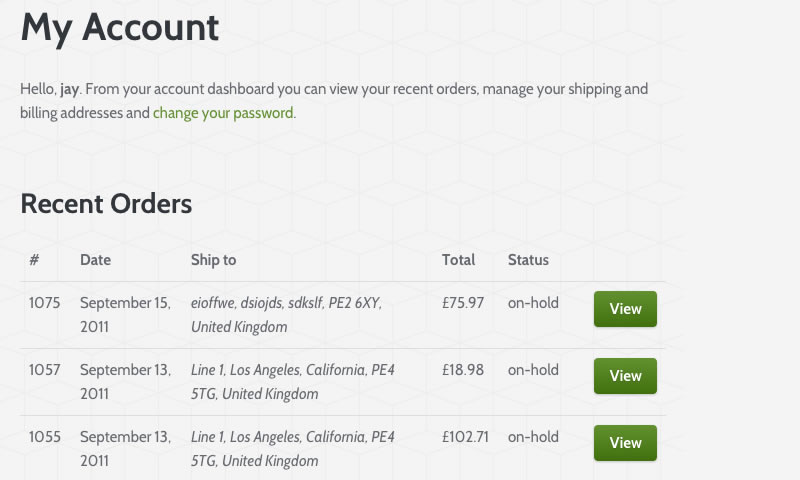Click the £18.98 order total

tap(463, 369)
